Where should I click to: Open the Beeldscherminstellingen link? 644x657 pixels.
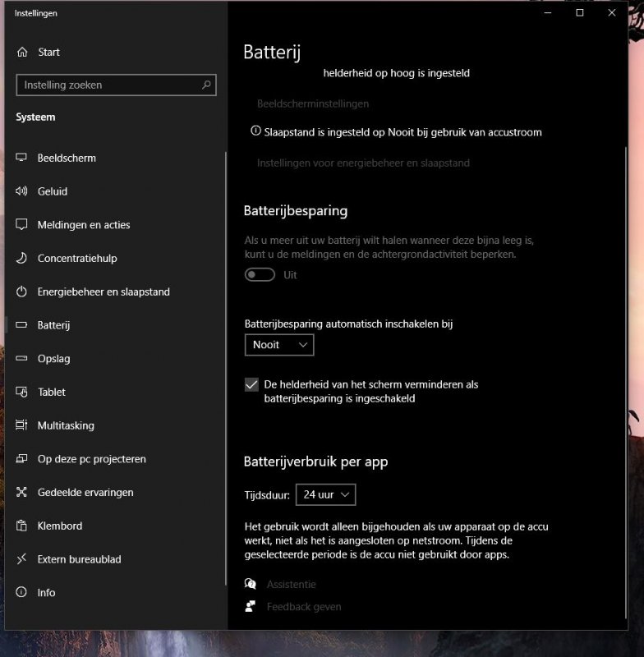click(x=313, y=103)
